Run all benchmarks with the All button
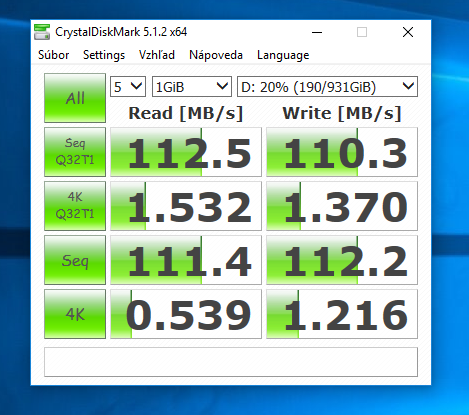The width and height of the screenshot is (469, 415). point(75,98)
